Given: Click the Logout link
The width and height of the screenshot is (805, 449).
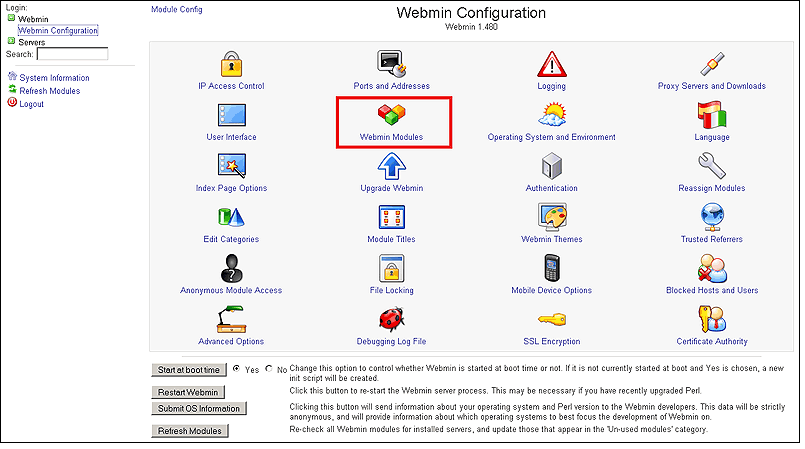Looking at the screenshot, I should pyautogui.click(x=31, y=104).
